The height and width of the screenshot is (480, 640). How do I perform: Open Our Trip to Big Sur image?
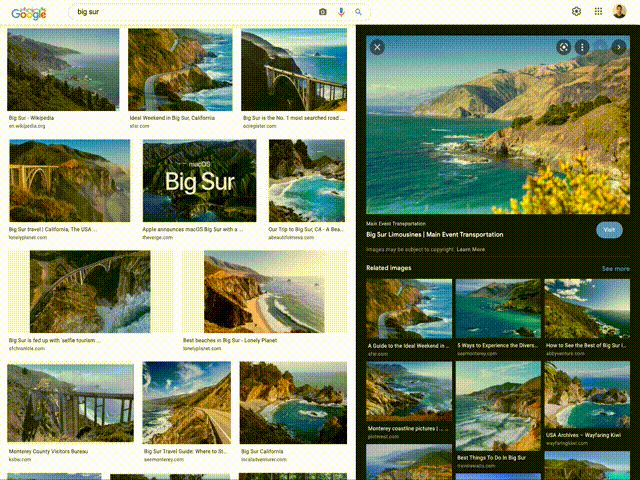tap(307, 181)
